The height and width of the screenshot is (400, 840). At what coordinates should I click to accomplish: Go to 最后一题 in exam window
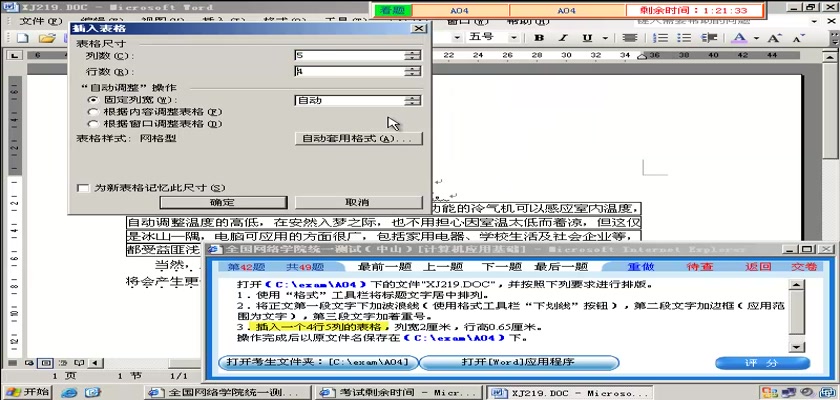561,267
